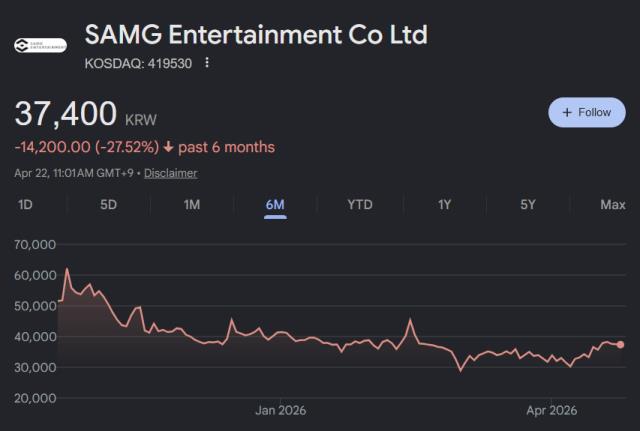Click the 37,400 KRW price value
Screen dimensions: 640x431
(66, 114)
